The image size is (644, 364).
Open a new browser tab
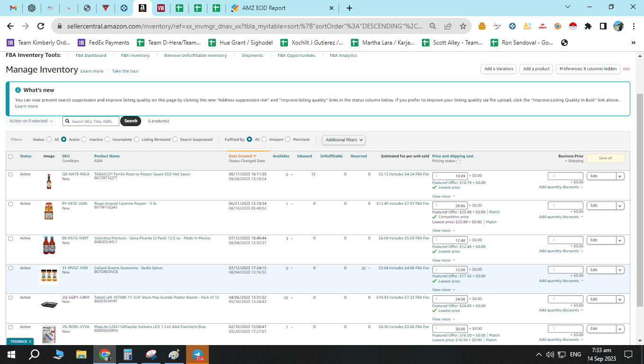pos(349,8)
